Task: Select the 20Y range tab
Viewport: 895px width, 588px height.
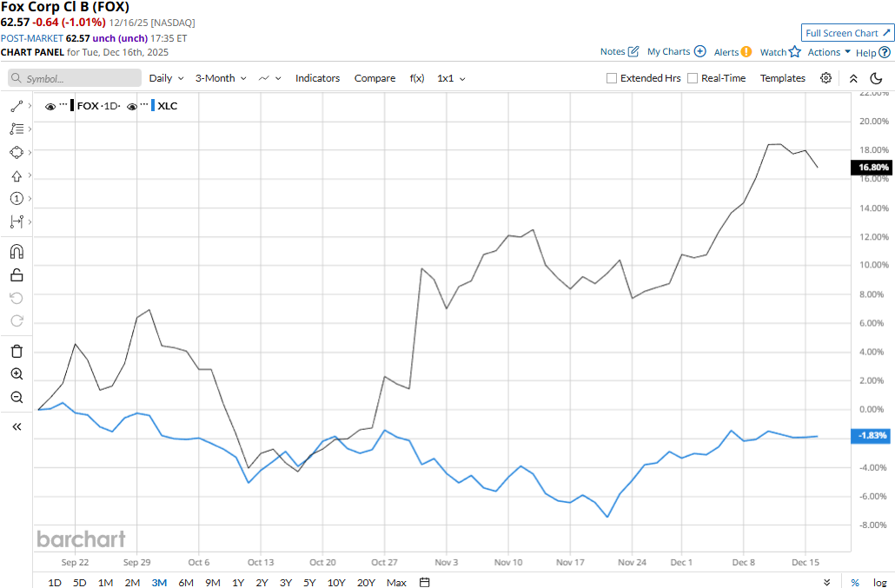Action: coord(366,582)
